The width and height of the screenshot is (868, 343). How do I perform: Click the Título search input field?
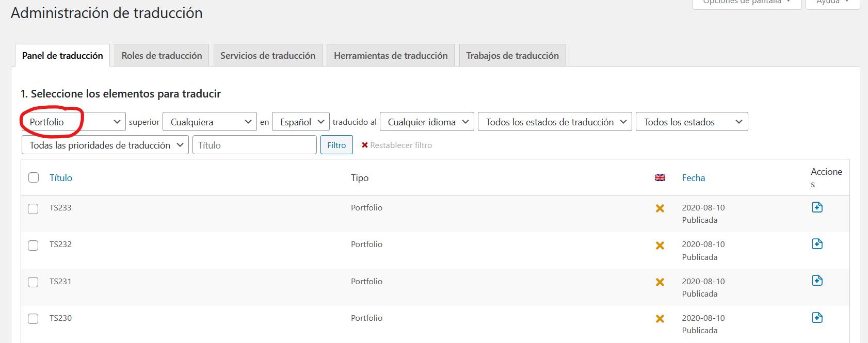pyautogui.click(x=254, y=145)
